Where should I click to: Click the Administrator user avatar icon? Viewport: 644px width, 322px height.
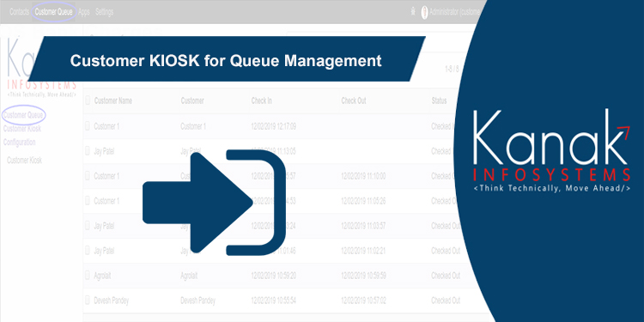pos(425,12)
